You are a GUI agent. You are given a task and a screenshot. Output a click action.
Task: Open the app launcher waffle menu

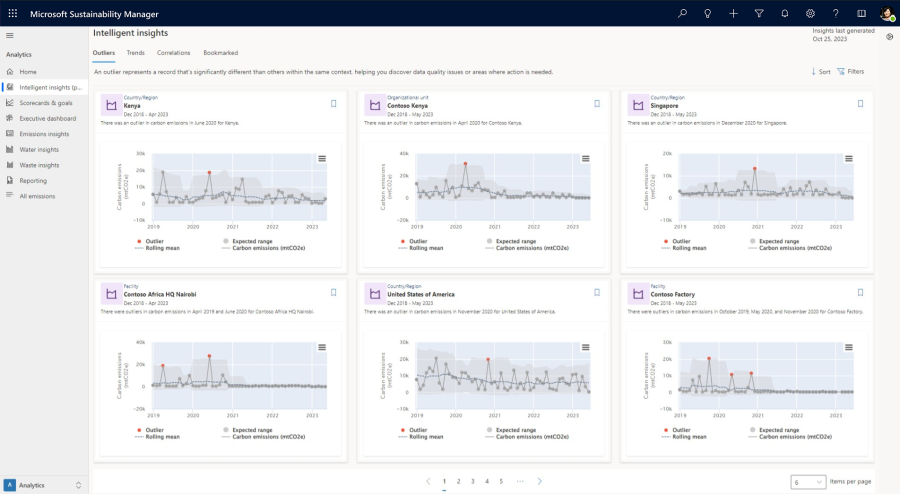click(12, 13)
